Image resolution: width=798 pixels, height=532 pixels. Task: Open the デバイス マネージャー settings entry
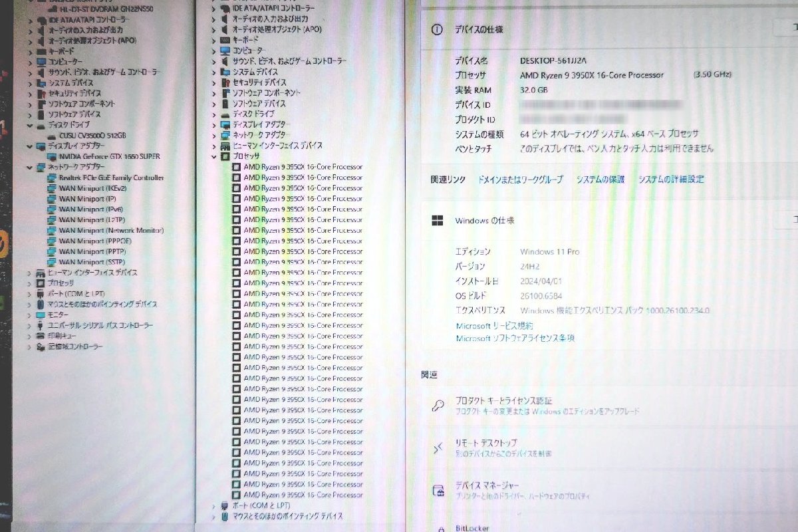(x=609, y=491)
